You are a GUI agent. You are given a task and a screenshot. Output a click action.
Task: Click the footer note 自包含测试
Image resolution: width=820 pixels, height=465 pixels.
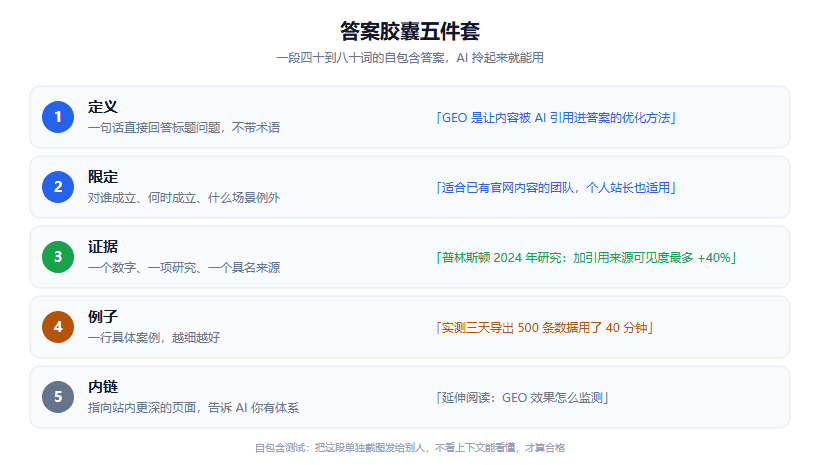click(x=410, y=448)
